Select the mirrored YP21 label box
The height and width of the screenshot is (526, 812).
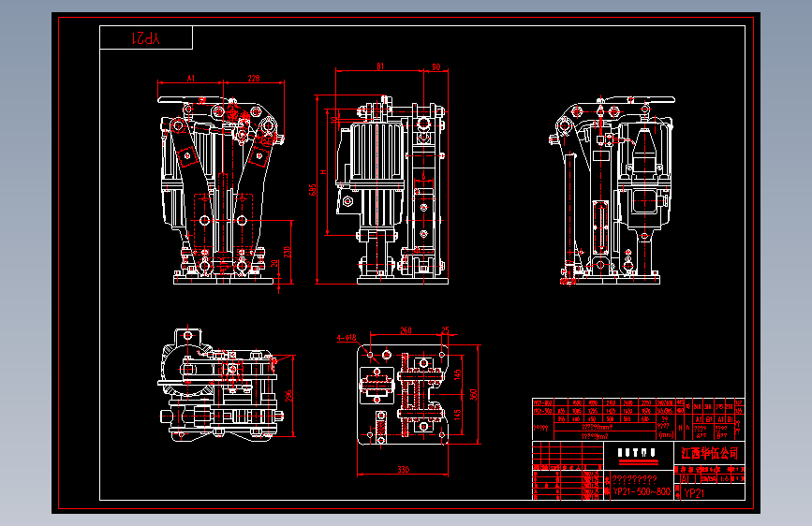pyautogui.click(x=146, y=37)
